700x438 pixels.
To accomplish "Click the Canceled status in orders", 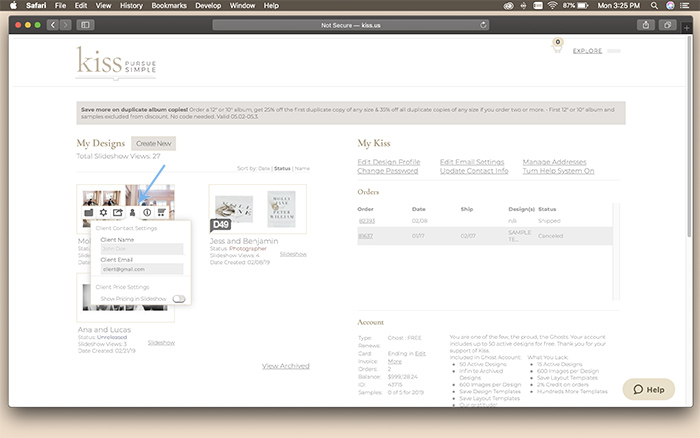I will [550, 236].
